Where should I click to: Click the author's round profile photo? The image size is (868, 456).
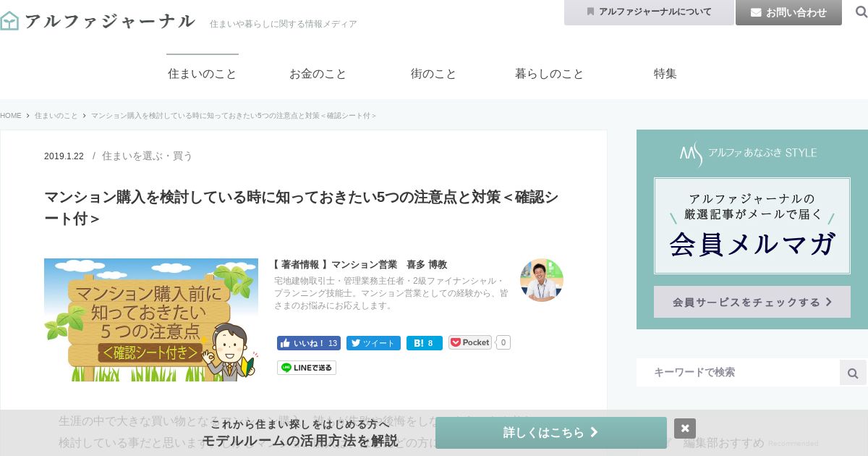click(542, 280)
